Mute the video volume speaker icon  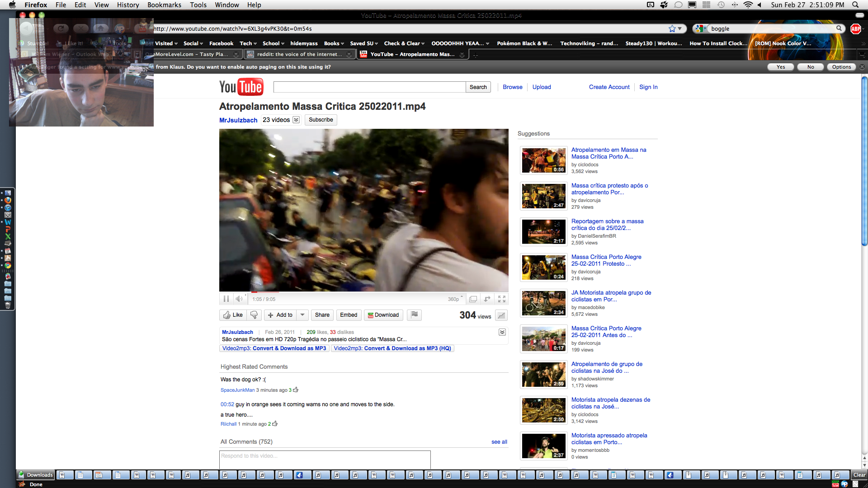[x=239, y=299]
